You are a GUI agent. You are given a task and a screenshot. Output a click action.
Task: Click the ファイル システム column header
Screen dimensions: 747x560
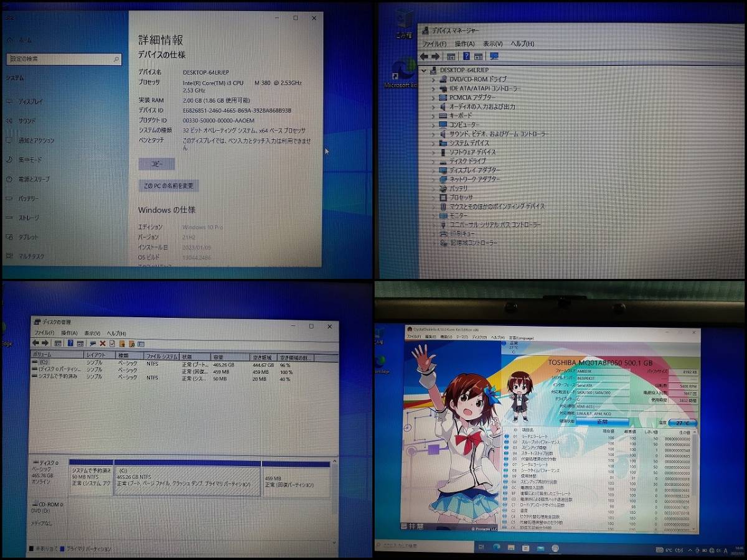coord(162,357)
